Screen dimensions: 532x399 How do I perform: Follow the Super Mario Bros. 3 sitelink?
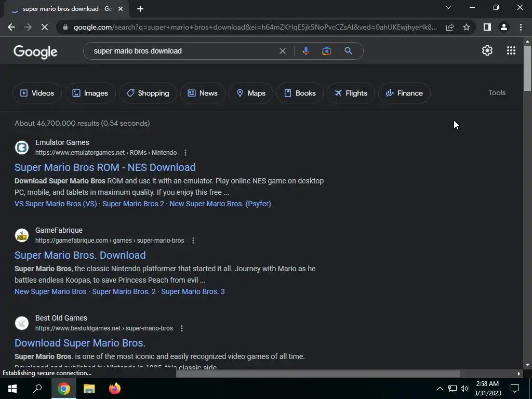(193, 291)
